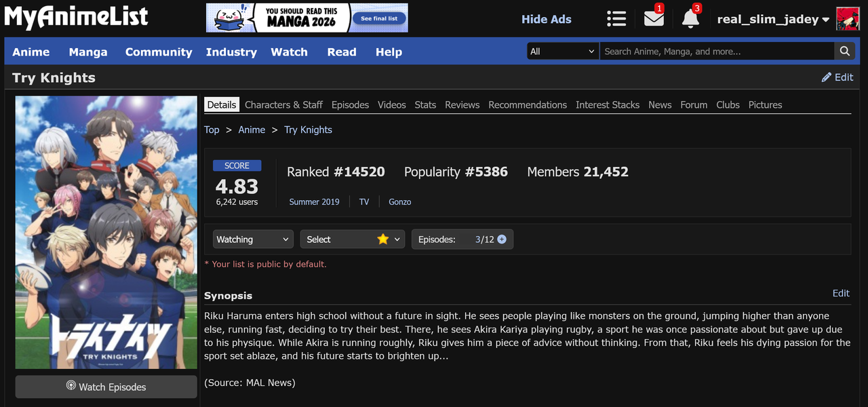Switch to Characters & Staff tab

pos(283,104)
